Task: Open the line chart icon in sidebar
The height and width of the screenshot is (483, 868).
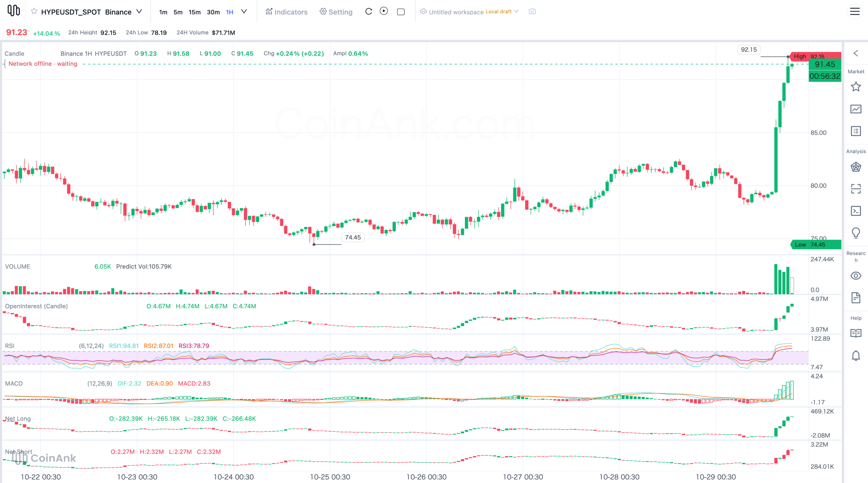Action: pyautogui.click(x=856, y=109)
